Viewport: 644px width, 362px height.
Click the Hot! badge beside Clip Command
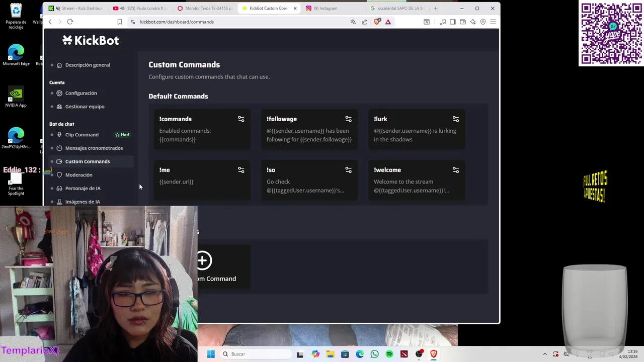(122, 135)
